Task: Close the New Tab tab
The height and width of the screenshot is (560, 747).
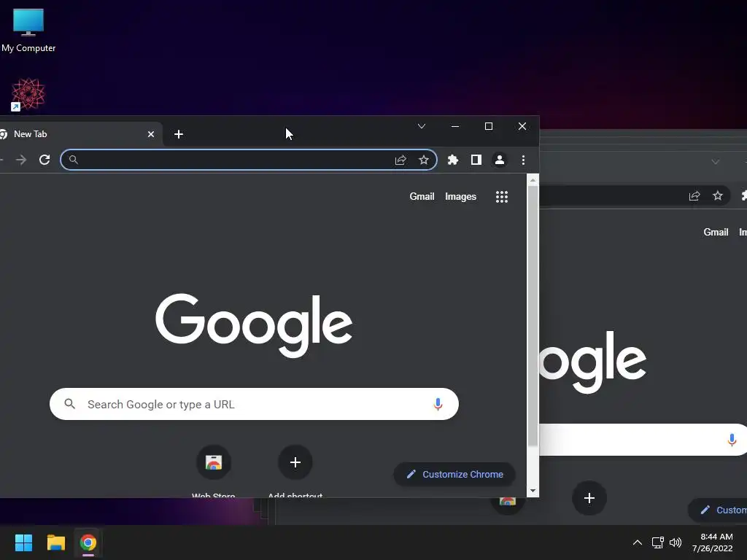Action: [151, 134]
